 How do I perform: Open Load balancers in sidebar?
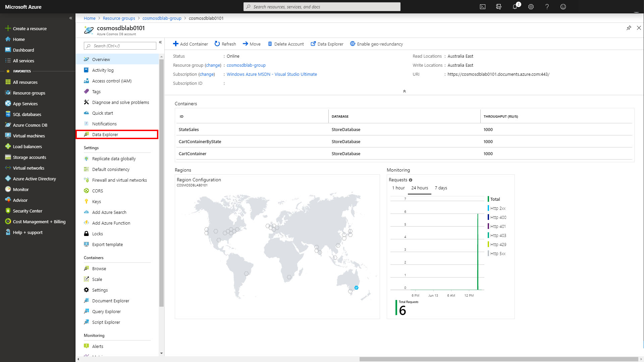click(23, 146)
